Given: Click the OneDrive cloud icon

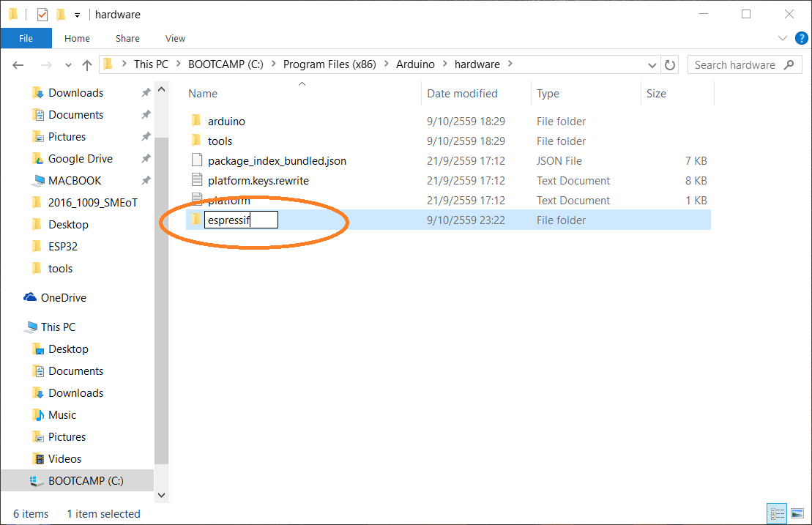Looking at the screenshot, I should tap(30, 297).
